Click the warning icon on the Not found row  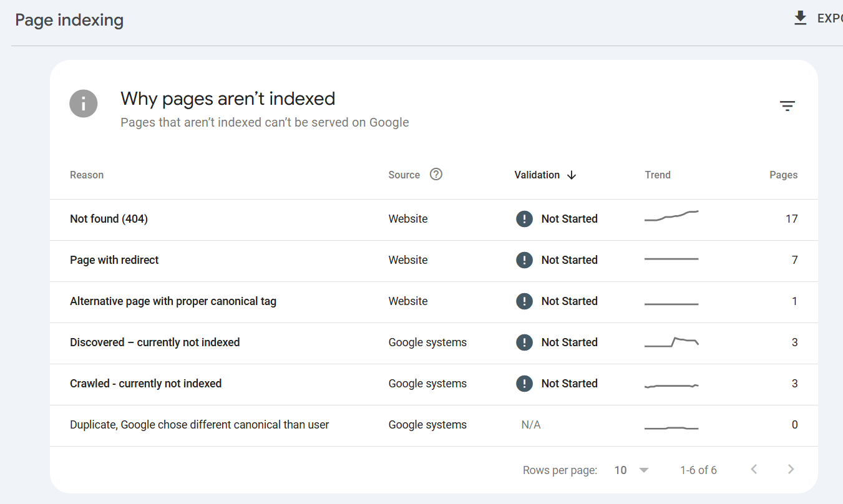click(x=525, y=218)
